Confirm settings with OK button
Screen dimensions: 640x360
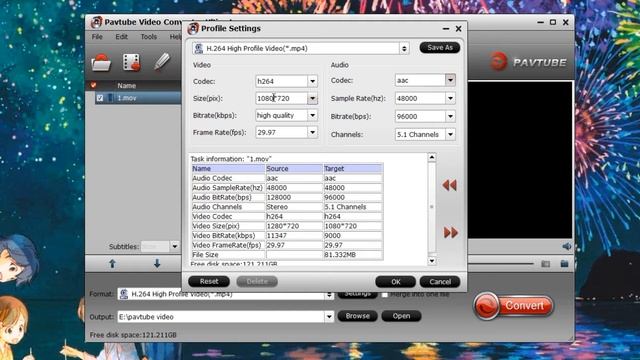click(x=396, y=282)
